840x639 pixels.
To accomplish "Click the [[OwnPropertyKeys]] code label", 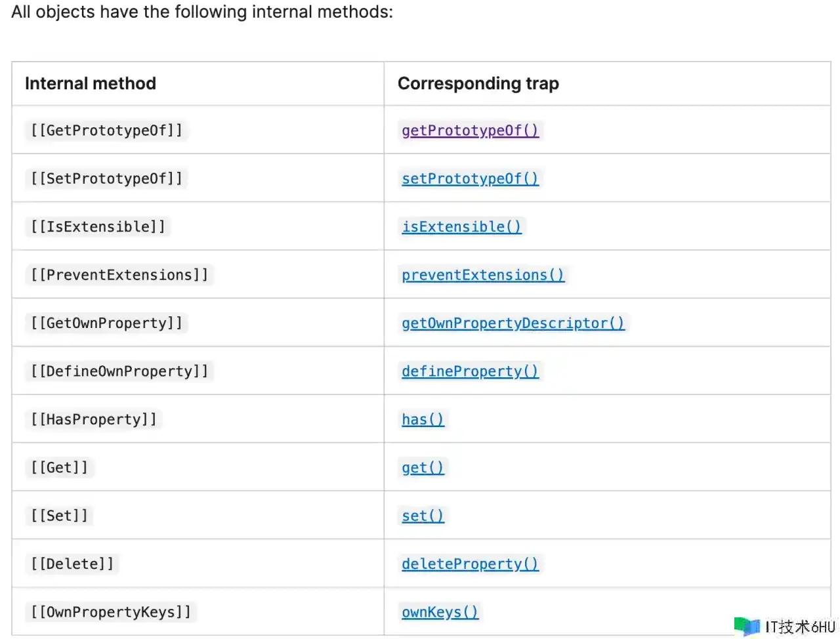I will (111, 612).
